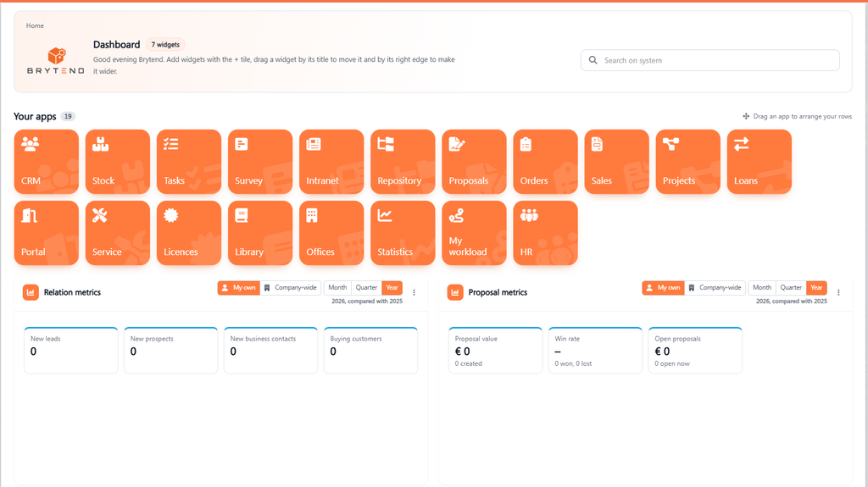
Task: Open the CRM app tile
Action: click(x=47, y=162)
